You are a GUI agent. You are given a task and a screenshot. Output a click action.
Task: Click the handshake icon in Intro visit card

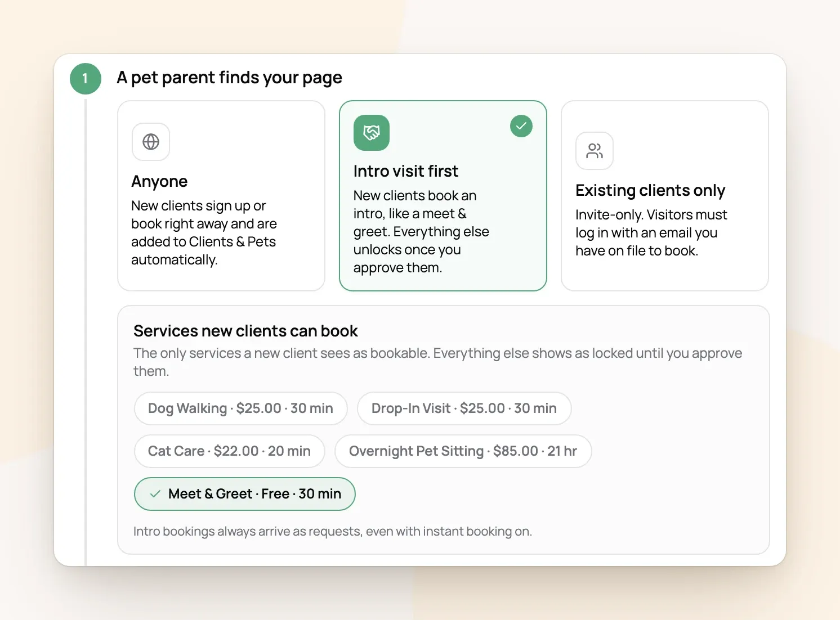(372, 133)
